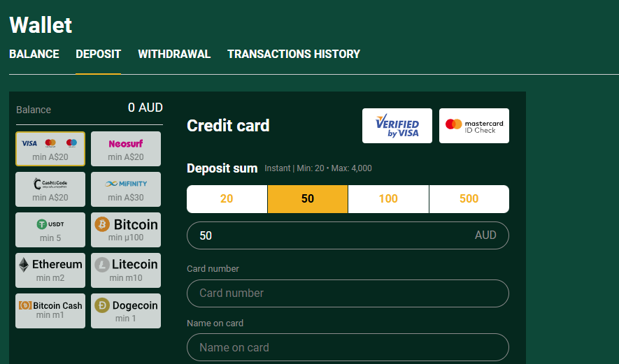Click the Name on card label above field

[215, 323]
